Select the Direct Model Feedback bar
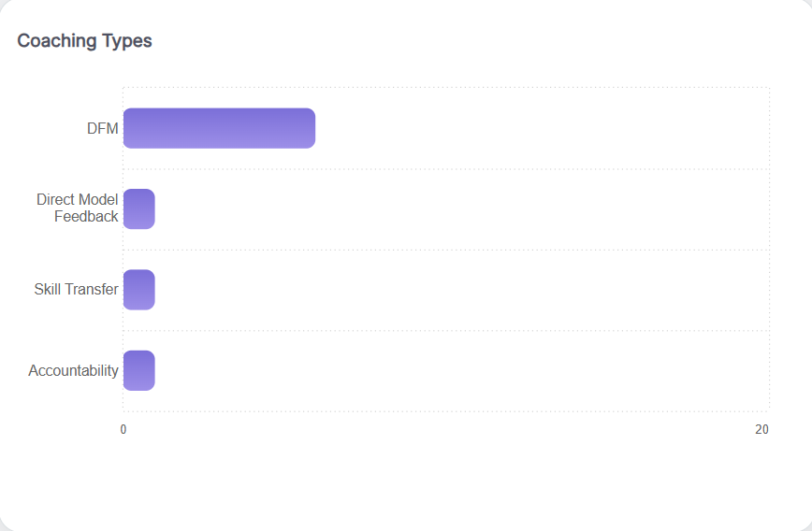 [x=138, y=208]
